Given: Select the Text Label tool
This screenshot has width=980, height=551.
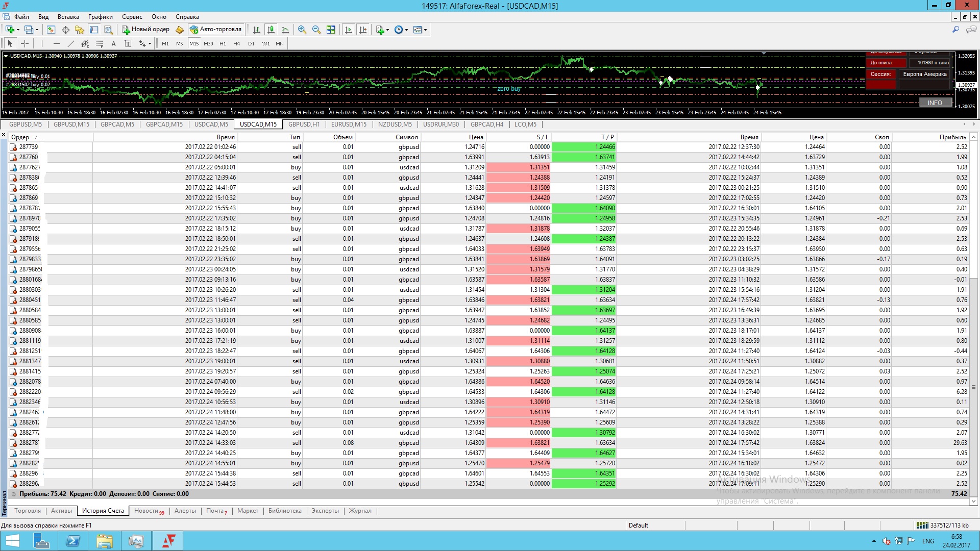Looking at the screenshot, I should (128, 43).
